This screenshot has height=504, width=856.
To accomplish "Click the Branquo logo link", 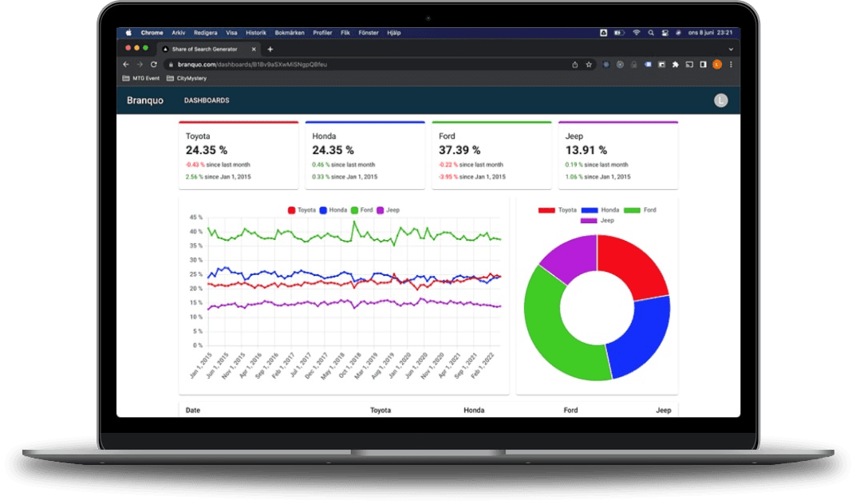I will 145,100.
